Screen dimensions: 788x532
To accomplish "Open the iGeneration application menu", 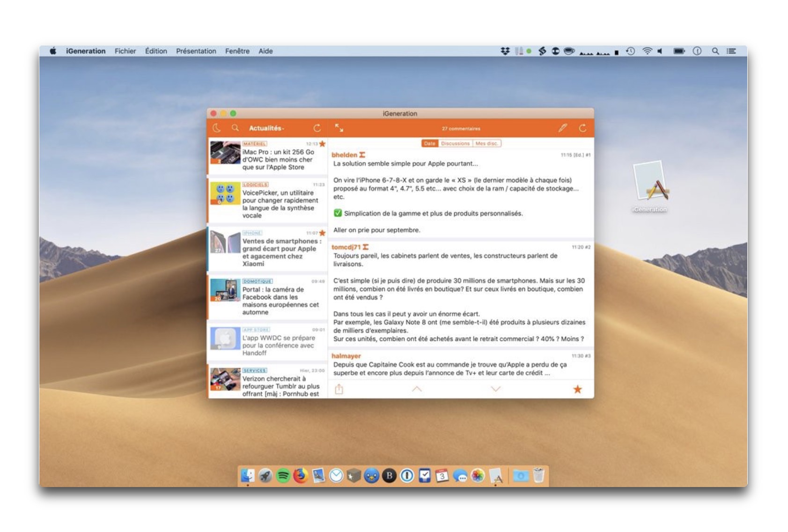I will [x=86, y=51].
